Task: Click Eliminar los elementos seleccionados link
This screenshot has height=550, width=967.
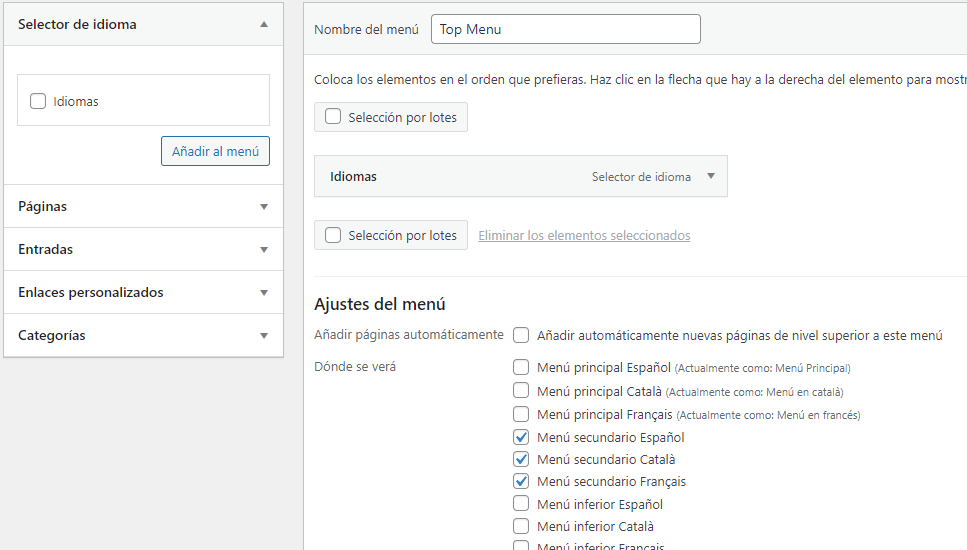Action: (x=584, y=236)
